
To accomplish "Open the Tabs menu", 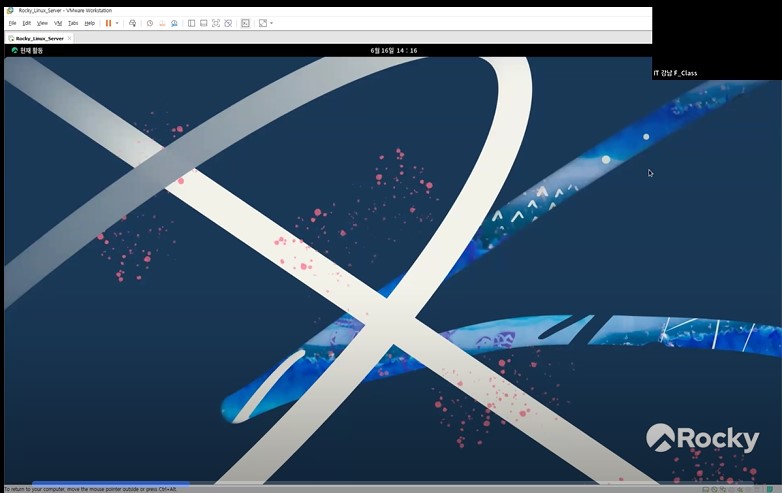I will coord(73,23).
